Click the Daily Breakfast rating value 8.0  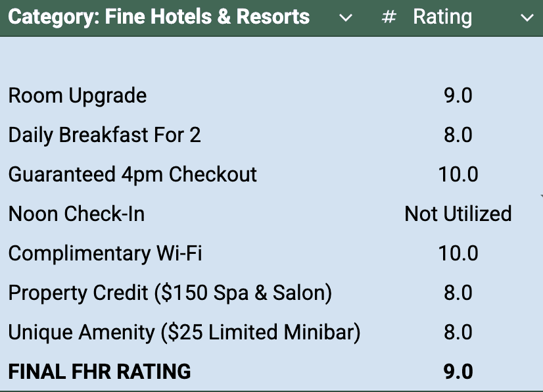pyautogui.click(x=458, y=135)
